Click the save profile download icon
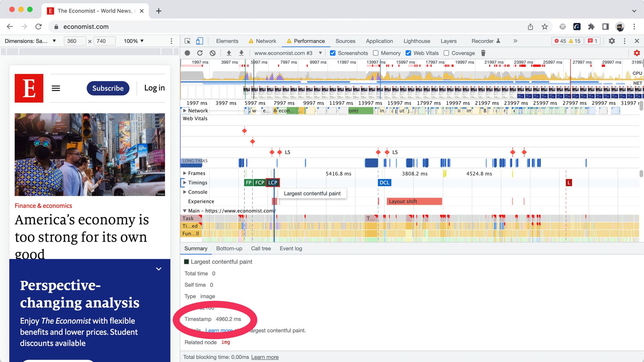Screen dimensions: 644x362 coord(241,53)
